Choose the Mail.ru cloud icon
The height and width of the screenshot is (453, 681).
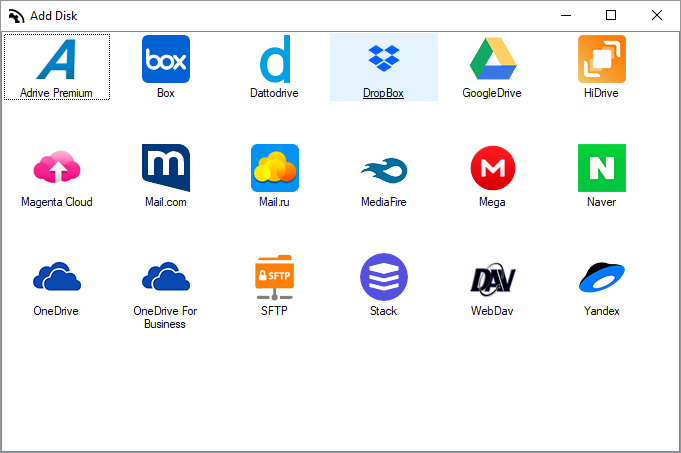coord(275,168)
